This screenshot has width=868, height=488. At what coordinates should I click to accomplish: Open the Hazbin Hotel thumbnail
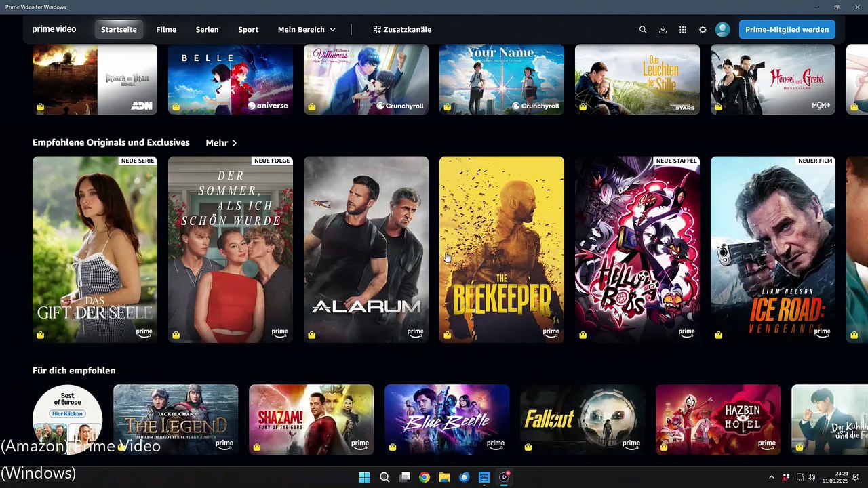(718, 420)
